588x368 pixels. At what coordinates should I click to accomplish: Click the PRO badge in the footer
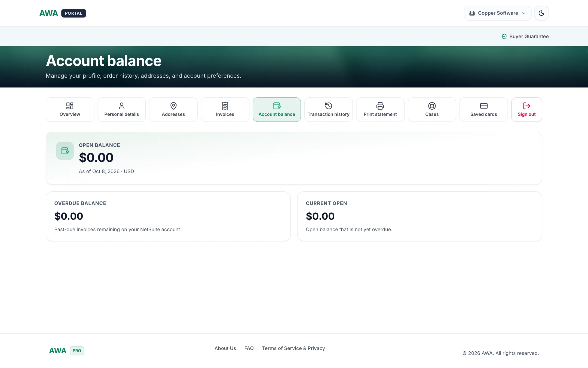[x=77, y=351]
